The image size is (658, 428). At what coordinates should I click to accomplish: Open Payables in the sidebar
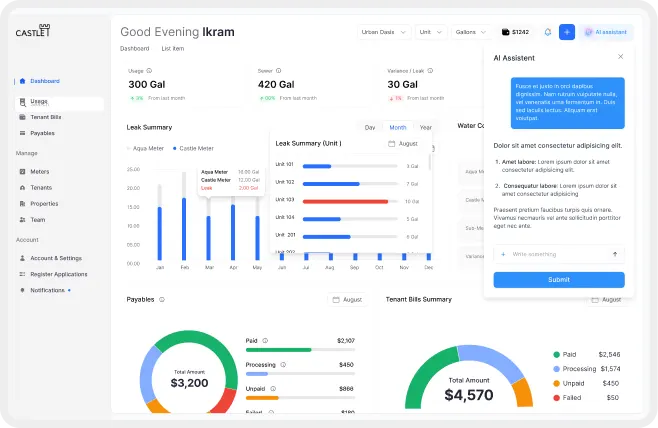pos(42,133)
